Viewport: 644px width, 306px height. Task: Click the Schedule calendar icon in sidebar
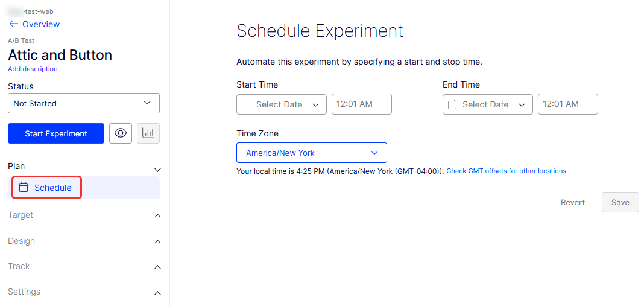[24, 188]
